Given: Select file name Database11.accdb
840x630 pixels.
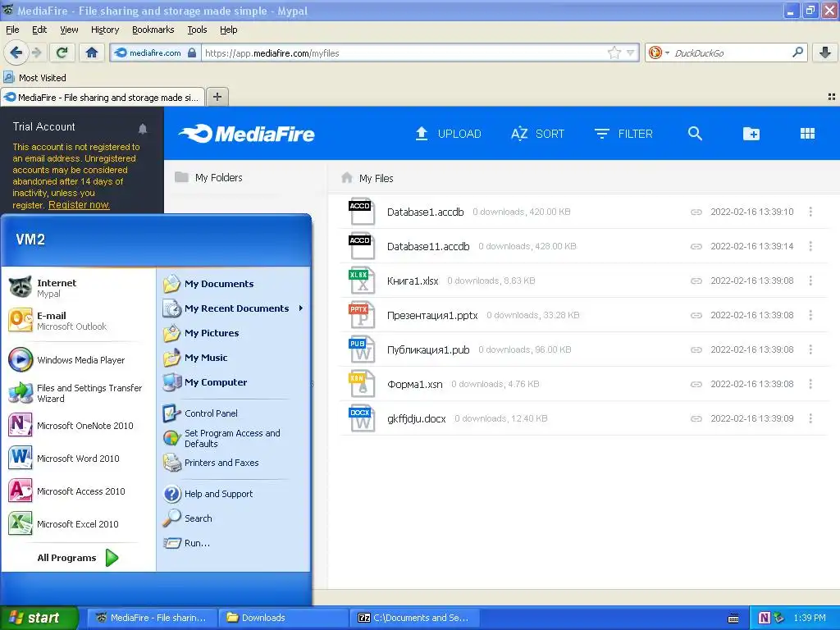Looking at the screenshot, I should click(x=428, y=246).
